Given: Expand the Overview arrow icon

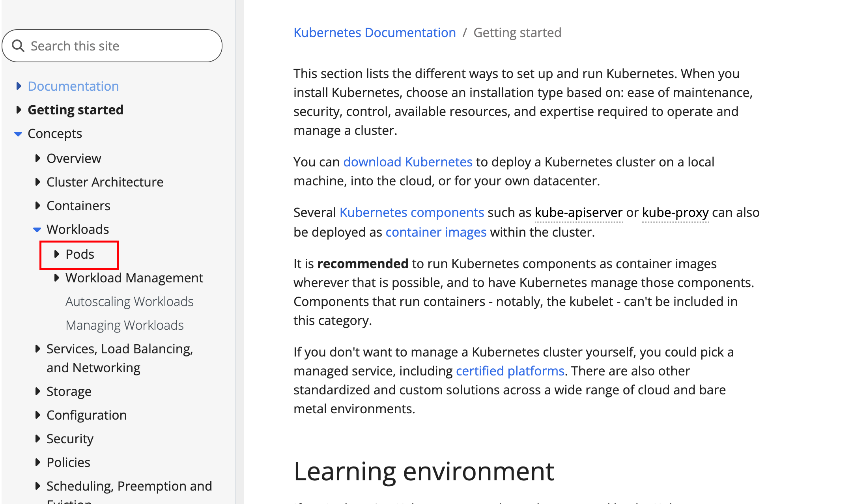Looking at the screenshot, I should [x=37, y=158].
